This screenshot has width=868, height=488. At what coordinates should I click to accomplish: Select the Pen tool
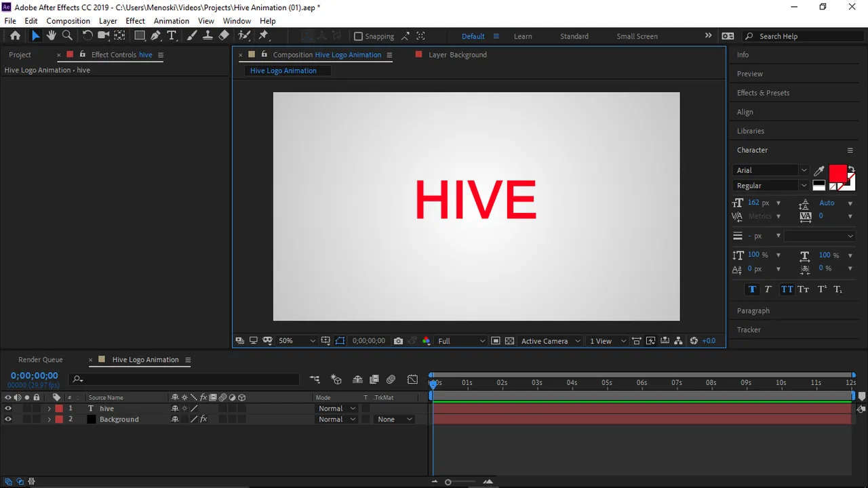click(x=156, y=36)
